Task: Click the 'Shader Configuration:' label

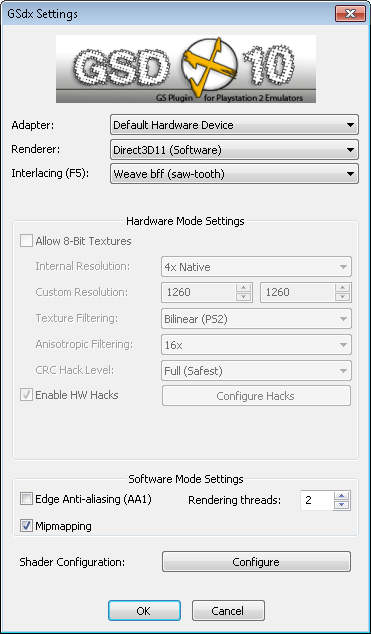Action: point(72,562)
